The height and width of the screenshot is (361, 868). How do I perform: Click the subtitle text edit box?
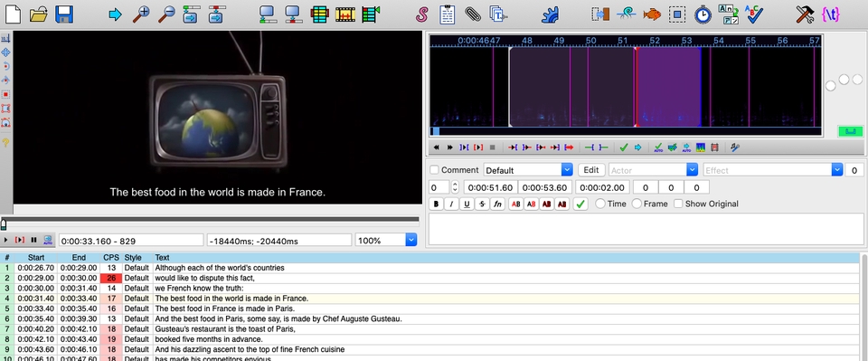pos(646,229)
